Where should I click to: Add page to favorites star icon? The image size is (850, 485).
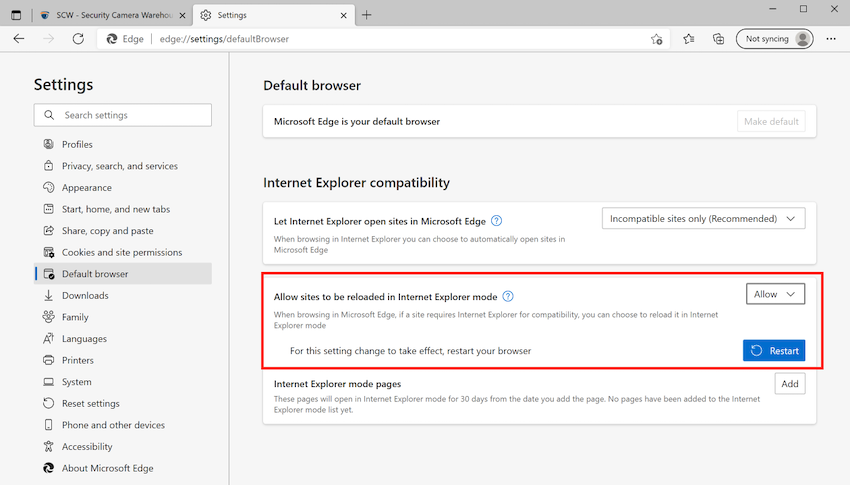656,39
